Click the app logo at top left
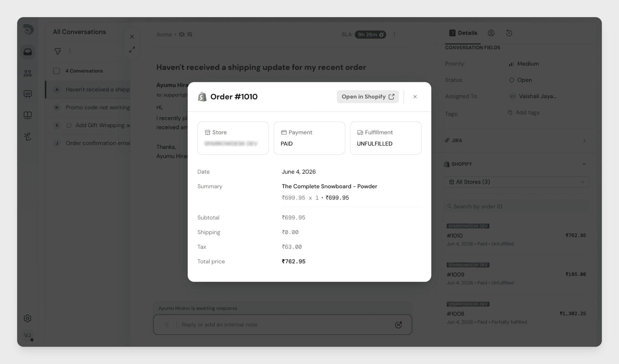Viewport: 619px width, 364px height. point(28,29)
